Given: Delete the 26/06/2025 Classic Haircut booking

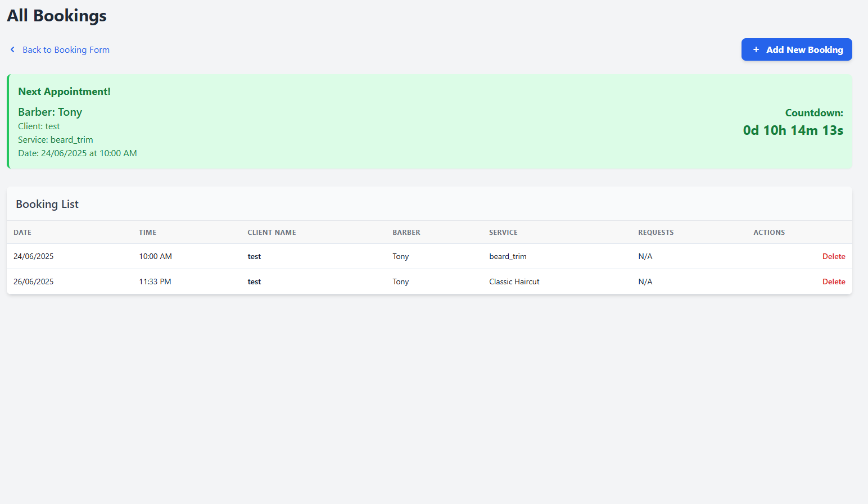Looking at the screenshot, I should tap(834, 281).
